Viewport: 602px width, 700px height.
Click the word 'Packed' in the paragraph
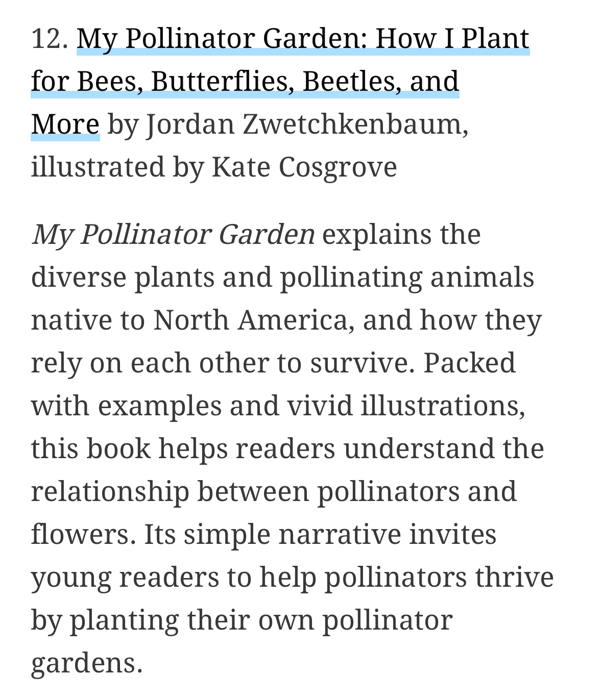click(x=469, y=363)
